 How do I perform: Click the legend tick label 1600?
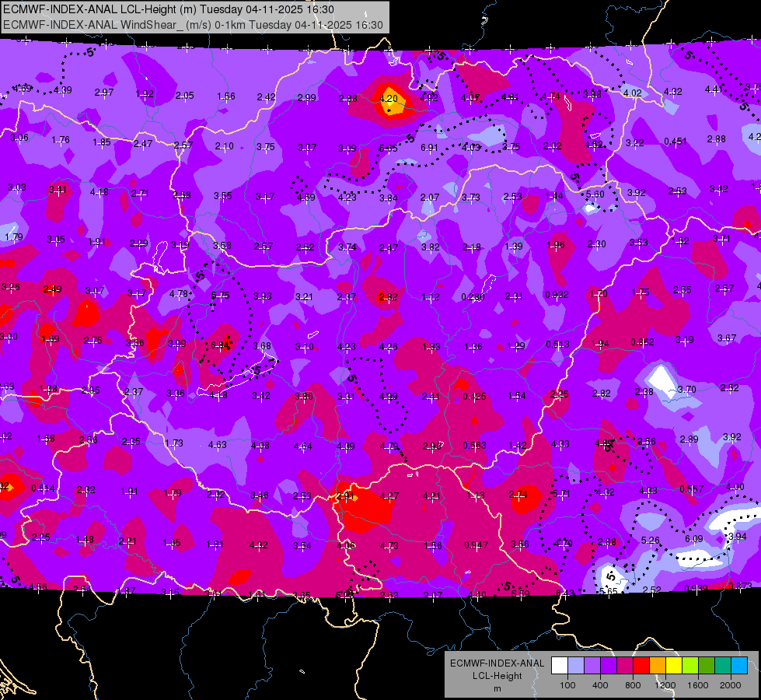click(697, 685)
